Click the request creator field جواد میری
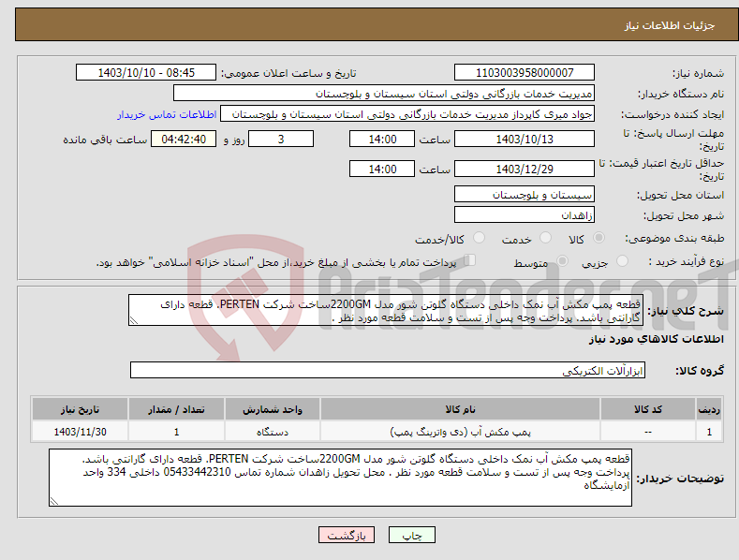739x560 pixels. tap(407, 114)
